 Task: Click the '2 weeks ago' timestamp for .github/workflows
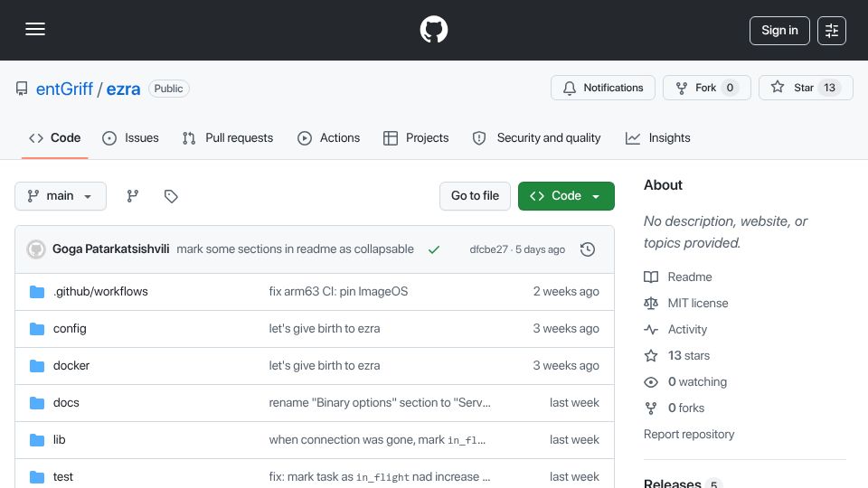[x=566, y=292]
